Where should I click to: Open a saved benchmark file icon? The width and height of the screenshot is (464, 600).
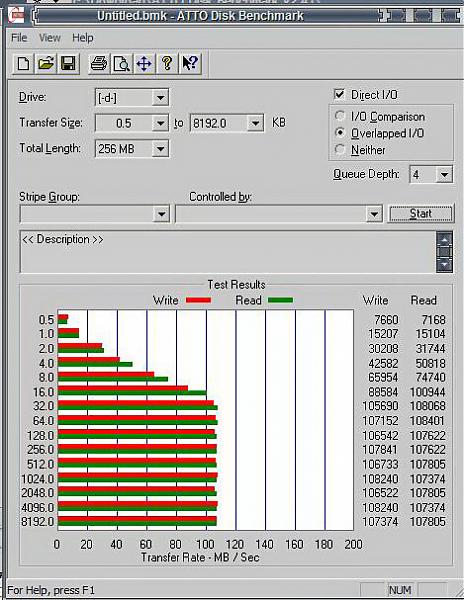point(46,63)
